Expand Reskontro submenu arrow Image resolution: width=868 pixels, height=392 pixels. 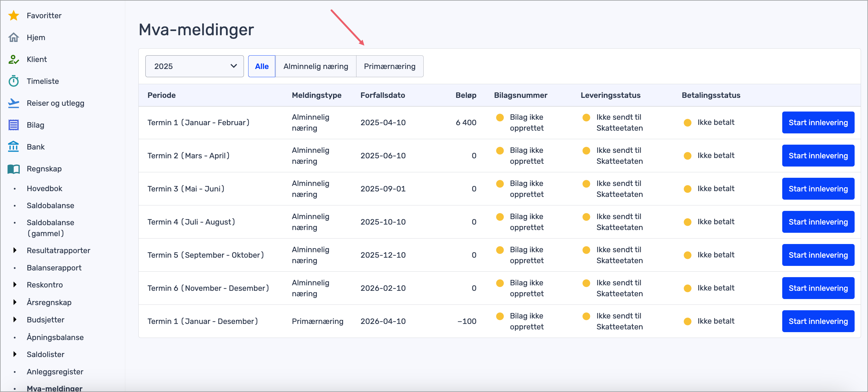point(15,285)
